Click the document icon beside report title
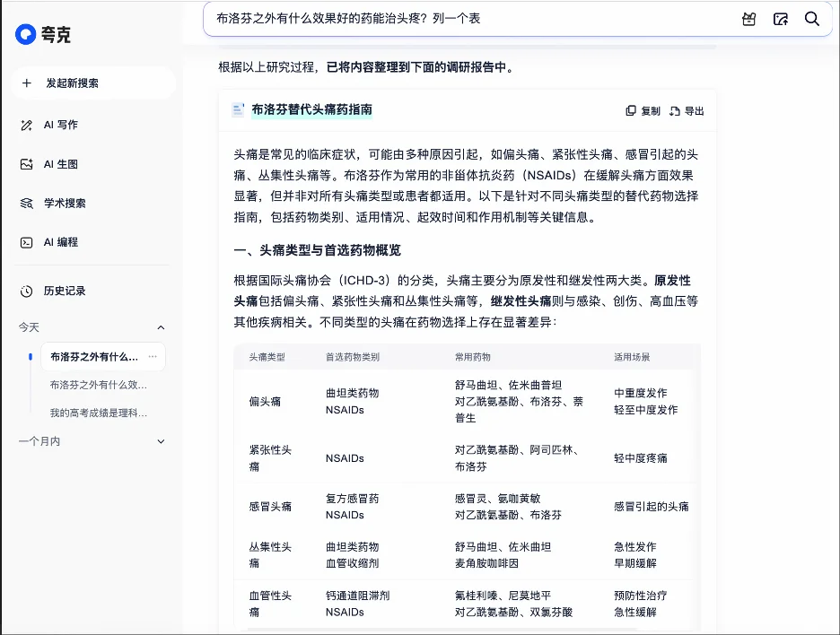The image size is (840, 635). coord(238,109)
